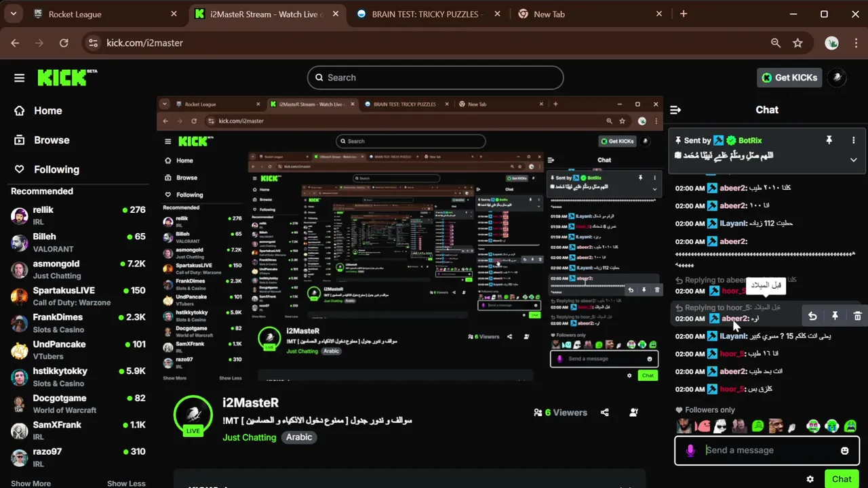
Task: Click the purple microphone icon in the message box
Action: click(690, 451)
